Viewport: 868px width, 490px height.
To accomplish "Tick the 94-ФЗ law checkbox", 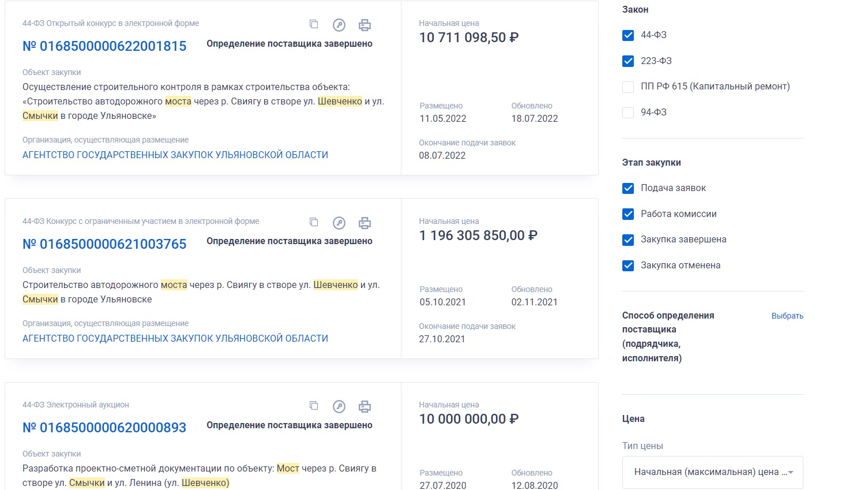I will 628,113.
